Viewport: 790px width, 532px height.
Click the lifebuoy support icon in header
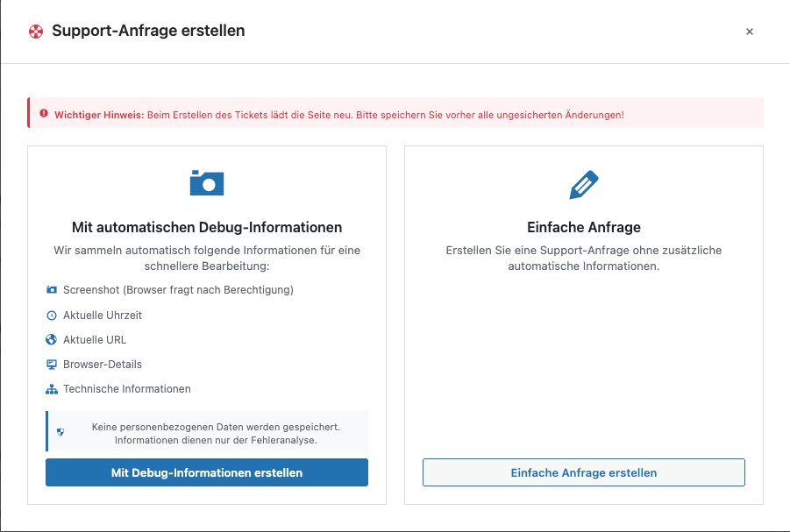click(36, 32)
